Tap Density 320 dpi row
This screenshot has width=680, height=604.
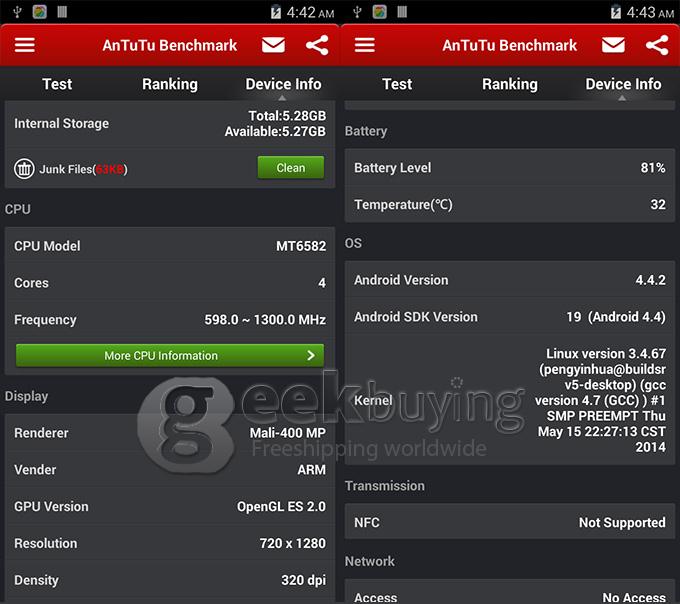click(170, 580)
